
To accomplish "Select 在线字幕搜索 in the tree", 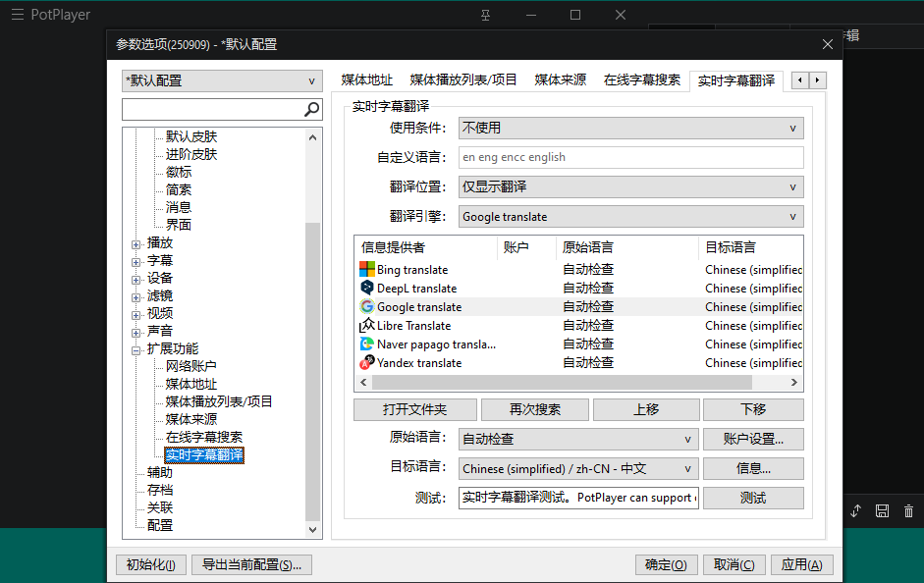I will tap(204, 437).
